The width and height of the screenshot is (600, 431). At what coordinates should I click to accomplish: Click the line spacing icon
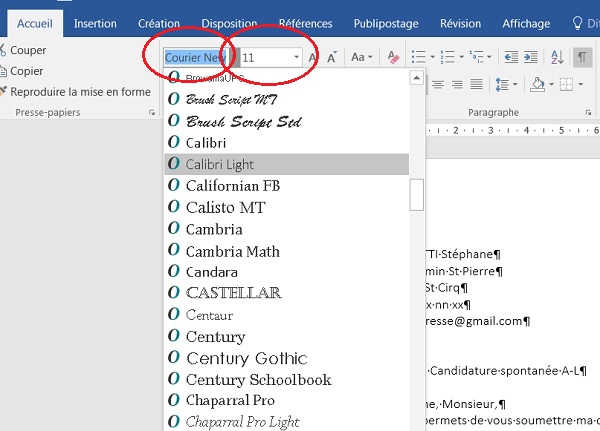(502, 84)
